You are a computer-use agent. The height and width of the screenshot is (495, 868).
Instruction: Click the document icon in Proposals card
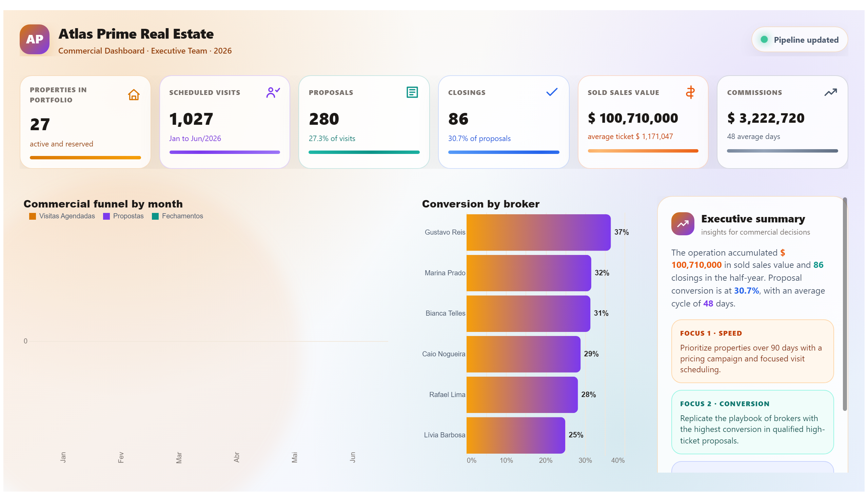click(x=412, y=92)
